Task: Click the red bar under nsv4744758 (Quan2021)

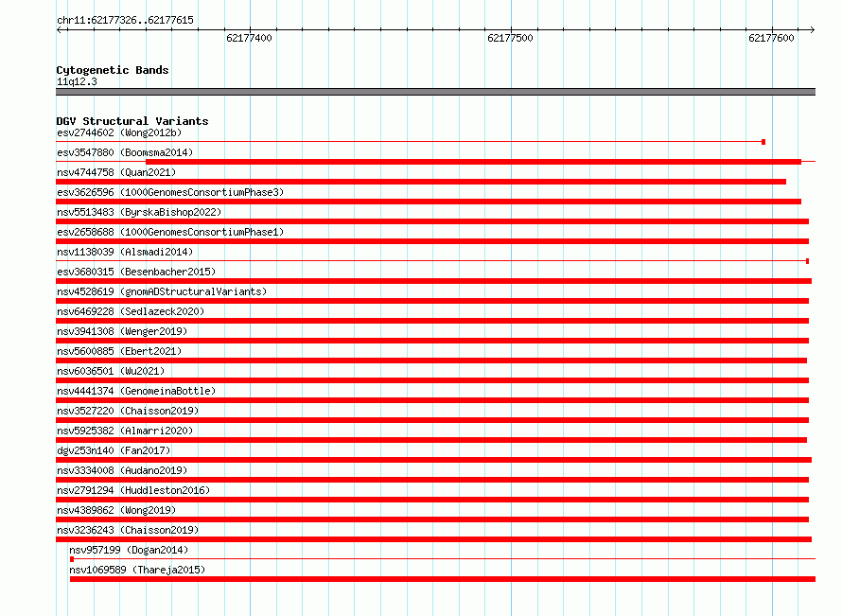Action: [x=421, y=182]
